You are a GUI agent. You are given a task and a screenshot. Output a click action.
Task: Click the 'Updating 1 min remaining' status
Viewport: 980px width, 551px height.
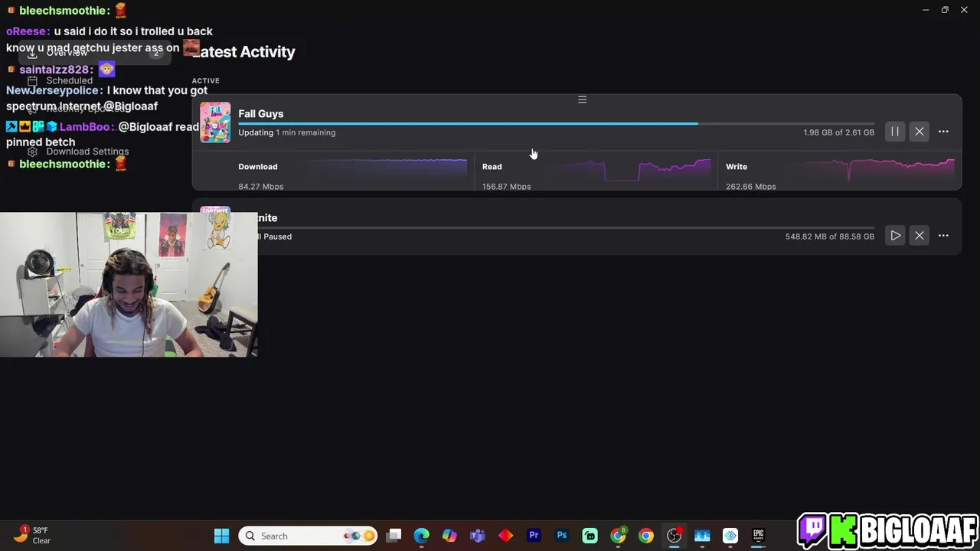click(x=286, y=132)
